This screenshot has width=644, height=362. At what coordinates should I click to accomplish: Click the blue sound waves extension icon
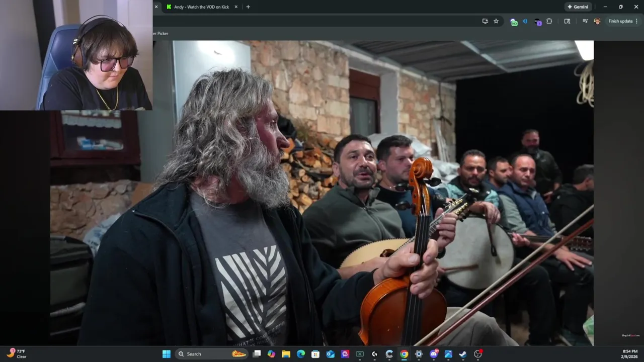coord(525,21)
